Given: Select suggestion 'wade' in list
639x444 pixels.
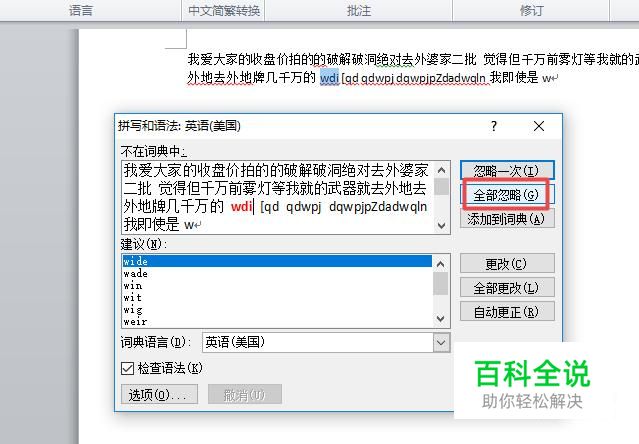Looking at the screenshot, I should (136, 273).
